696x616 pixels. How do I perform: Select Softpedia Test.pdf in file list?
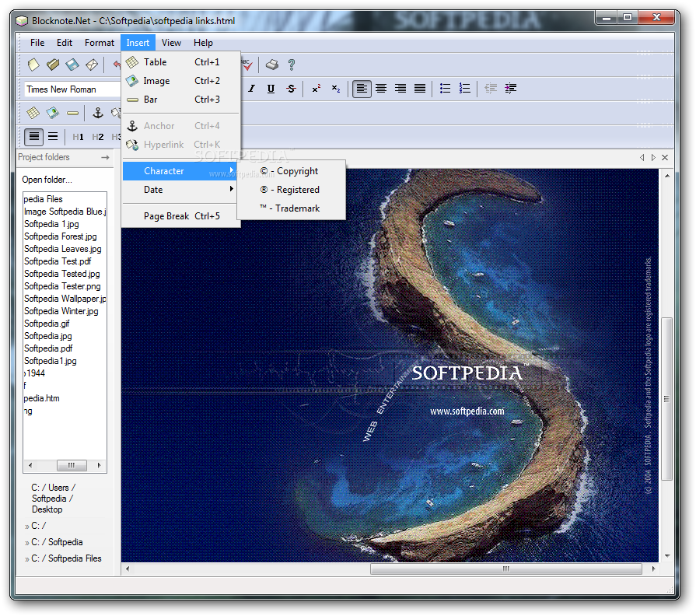click(58, 261)
